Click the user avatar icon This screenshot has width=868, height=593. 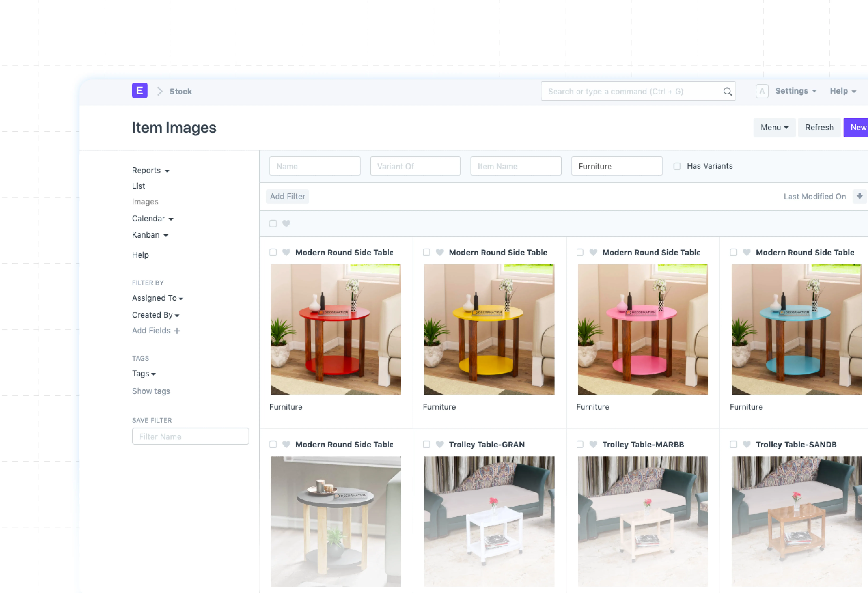(762, 91)
